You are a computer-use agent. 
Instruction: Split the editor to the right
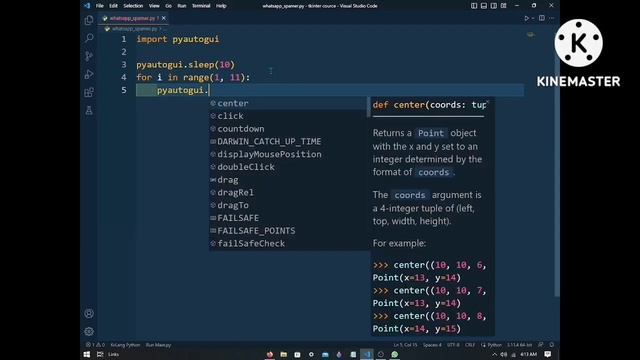tap(542, 18)
